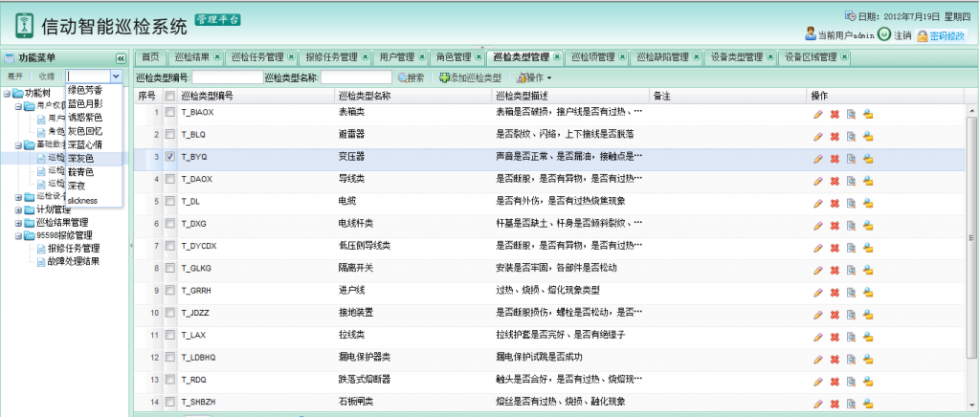Viewport: 980px width, 417px height.
Task: Check the checkbox for row T_BLQ
Action: click(x=169, y=135)
